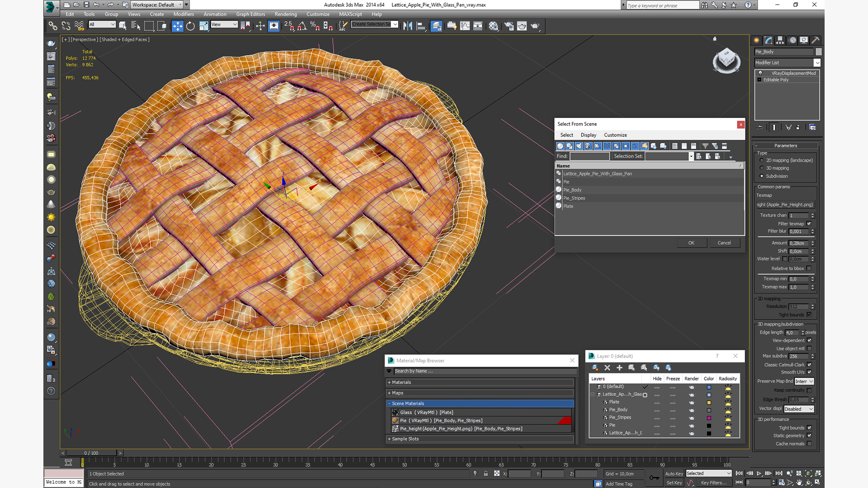Click the Pan View hand icon

[x=799, y=483]
